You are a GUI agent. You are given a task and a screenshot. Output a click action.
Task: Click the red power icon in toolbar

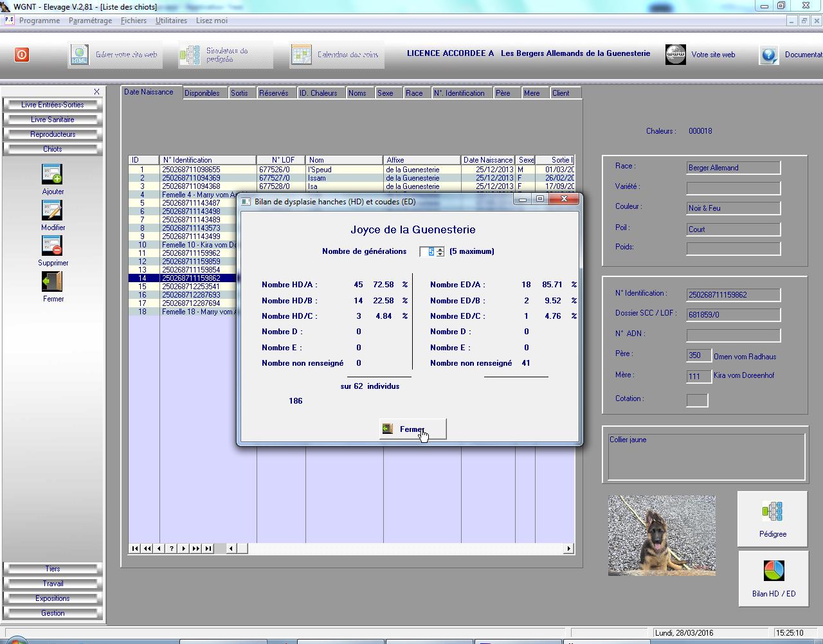point(22,55)
